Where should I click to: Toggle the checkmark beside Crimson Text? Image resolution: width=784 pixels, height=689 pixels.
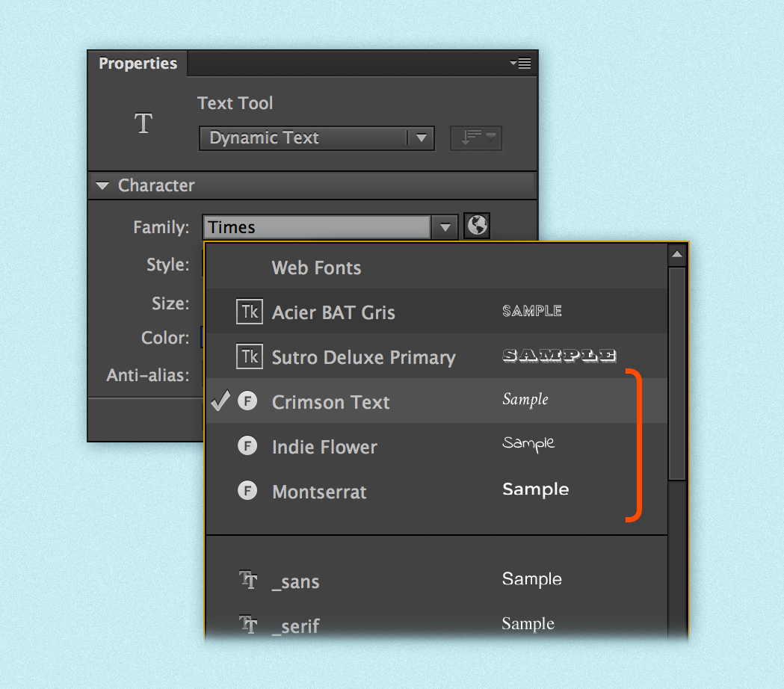click(220, 401)
